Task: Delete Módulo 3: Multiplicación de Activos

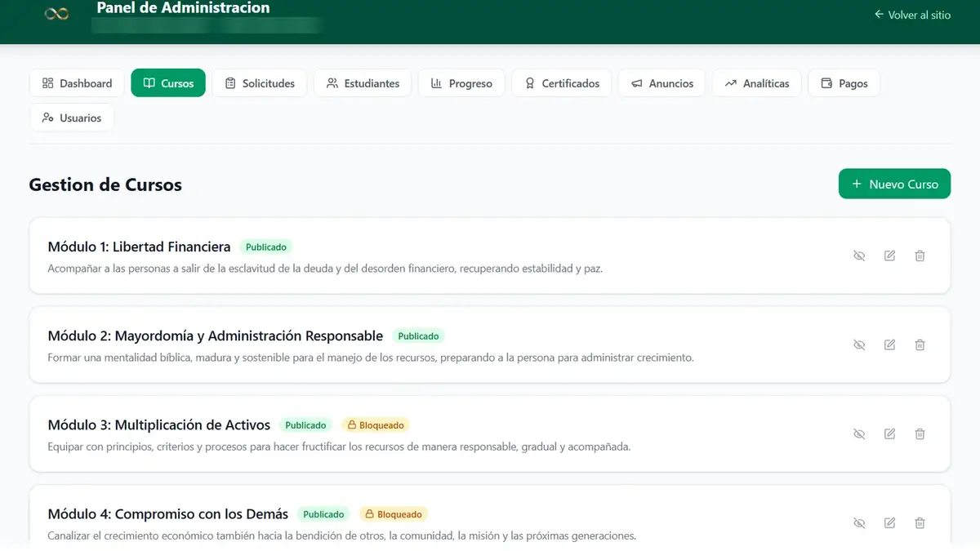Action: click(920, 433)
